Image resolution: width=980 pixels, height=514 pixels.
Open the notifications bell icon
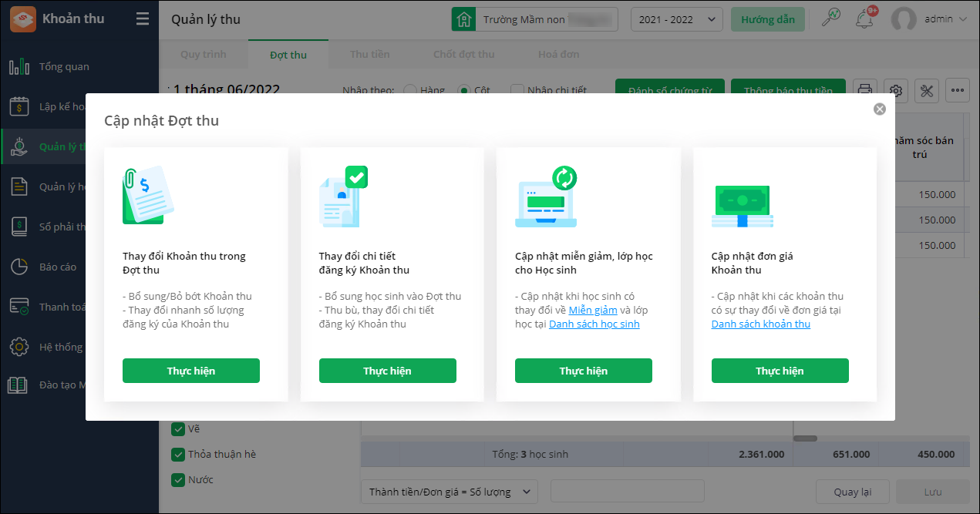(x=864, y=18)
